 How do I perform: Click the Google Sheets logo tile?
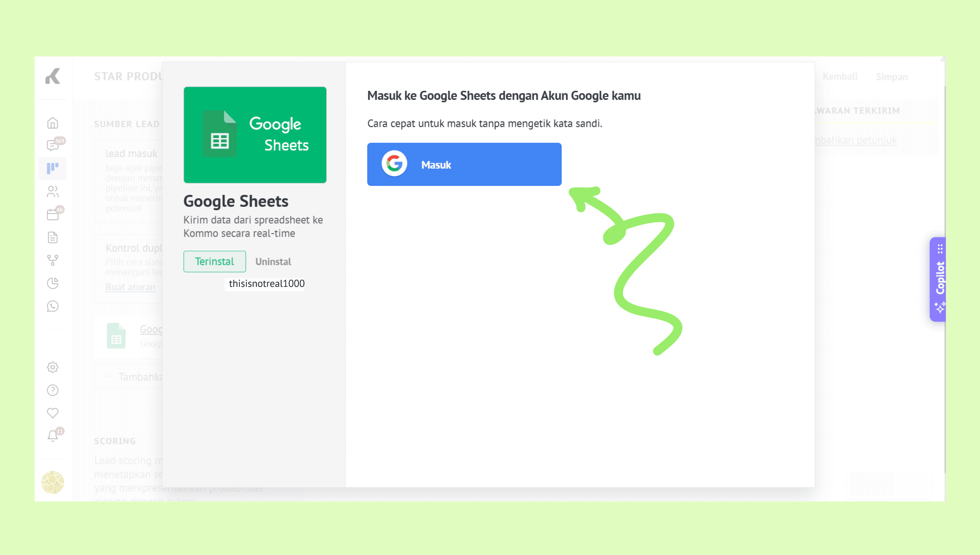255,135
